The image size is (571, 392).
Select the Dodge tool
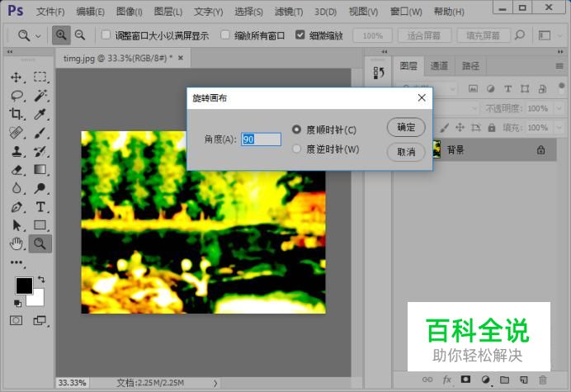40,188
